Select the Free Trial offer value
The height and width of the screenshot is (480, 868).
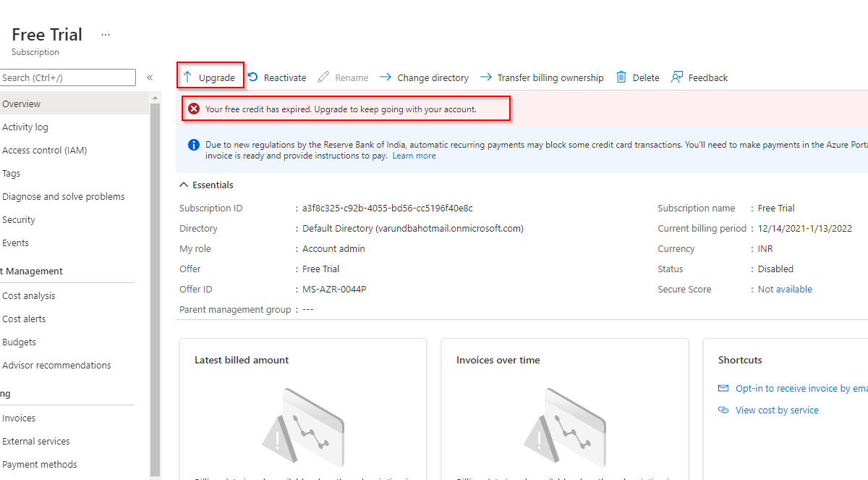(320, 269)
